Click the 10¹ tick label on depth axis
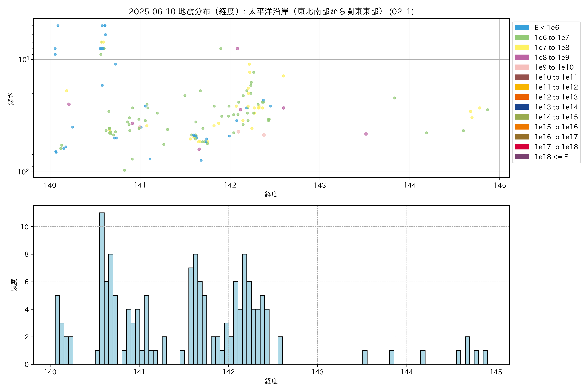This screenshot has height=392, width=588. (x=24, y=59)
